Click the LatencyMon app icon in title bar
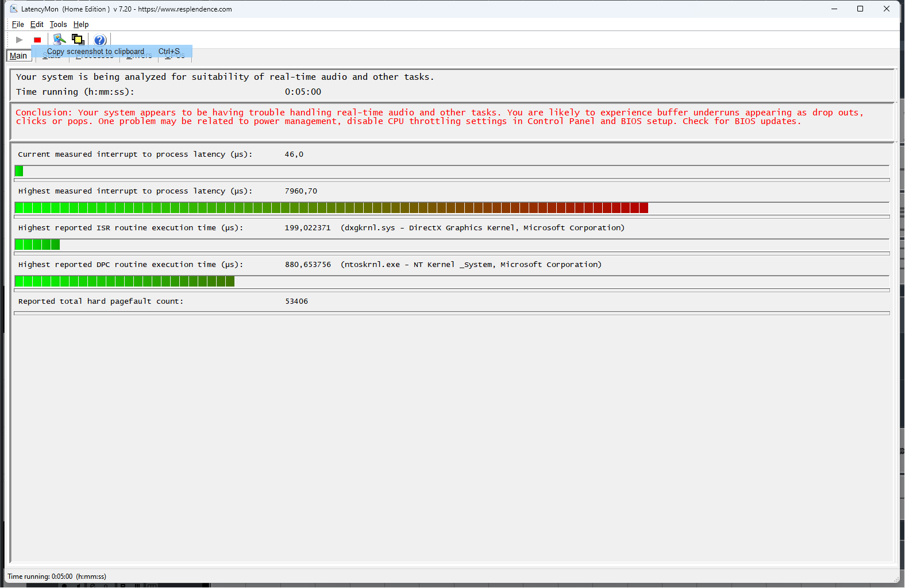Viewport: 905px width, 588px height. (x=14, y=9)
